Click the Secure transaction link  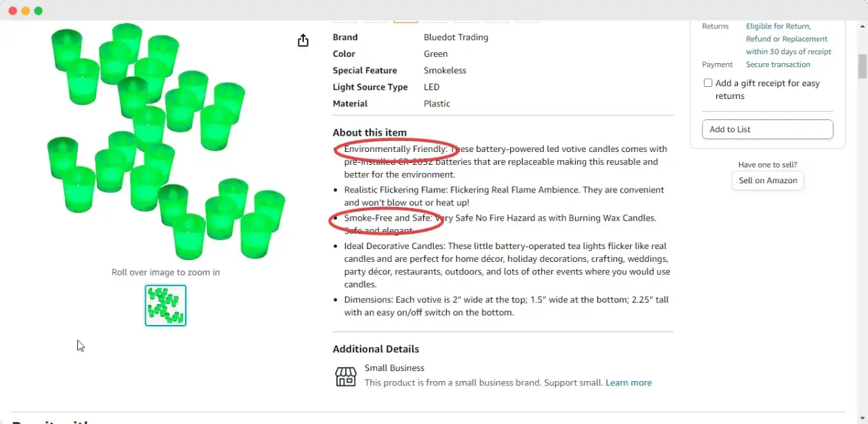(x=778, y=64)
